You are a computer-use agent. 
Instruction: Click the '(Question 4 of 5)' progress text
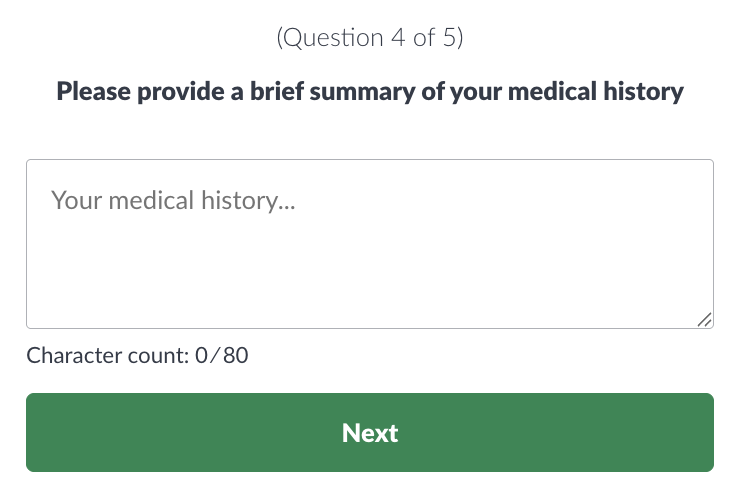click(370, 38)
